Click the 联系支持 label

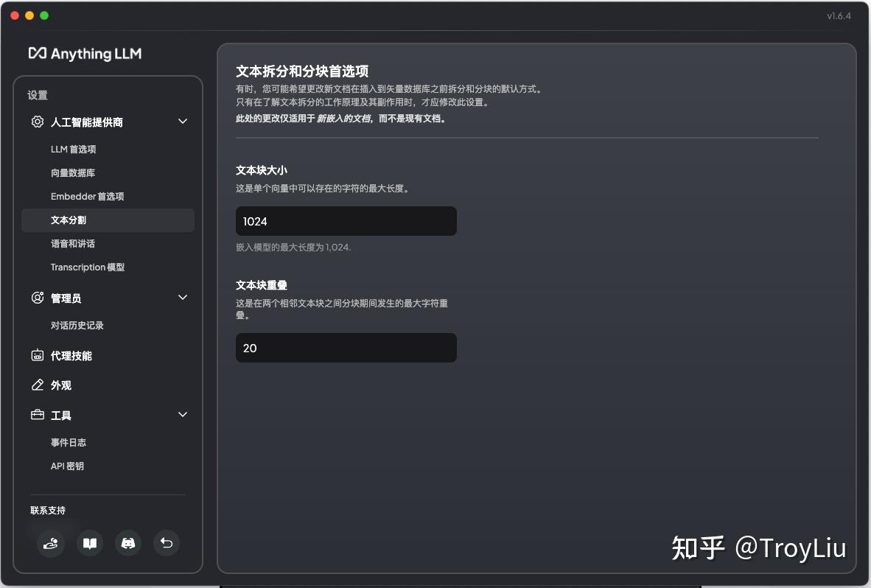point(48,511)
